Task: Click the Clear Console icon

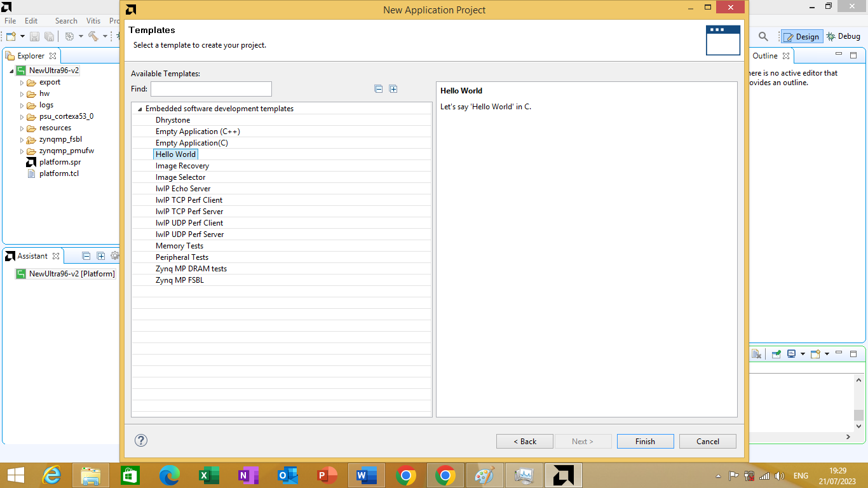Action: [756, 354]
